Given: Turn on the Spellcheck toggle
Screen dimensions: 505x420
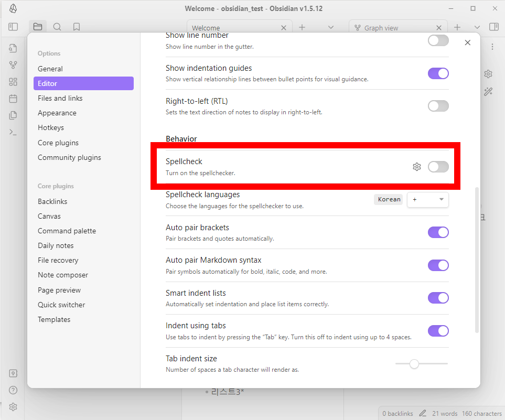Looking at the screenshot, I should coord(438,167).
